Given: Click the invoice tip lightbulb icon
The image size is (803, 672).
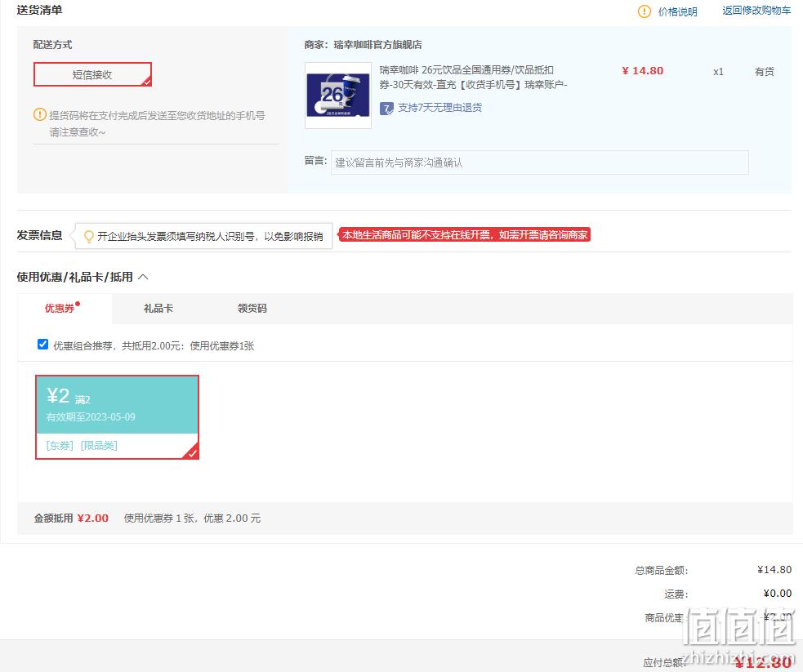Looking at the screenshot, I should (88, 236).
